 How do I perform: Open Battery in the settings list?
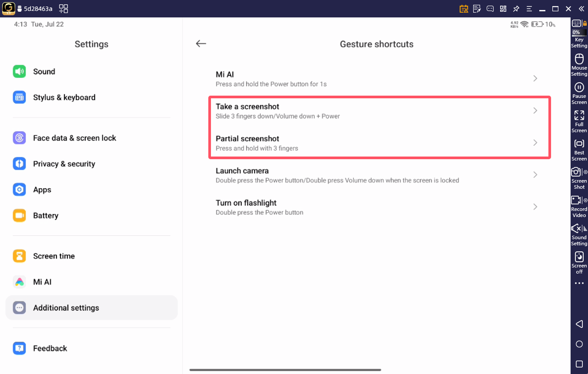[91, 215]
